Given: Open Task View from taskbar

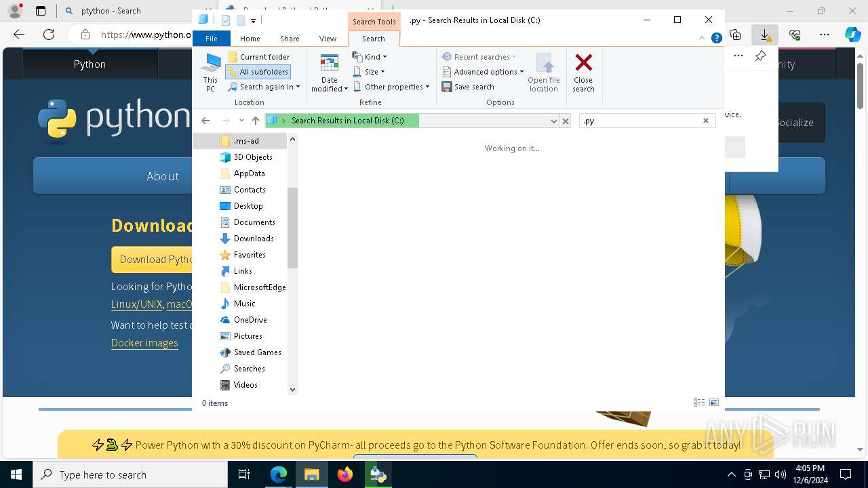Looking at the screenshot, I should (244, 475).
